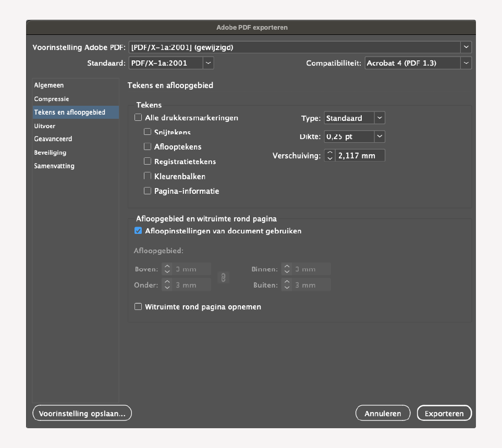Uncheck Afloopinstellingen van document gebruiken

coord(138,230)
